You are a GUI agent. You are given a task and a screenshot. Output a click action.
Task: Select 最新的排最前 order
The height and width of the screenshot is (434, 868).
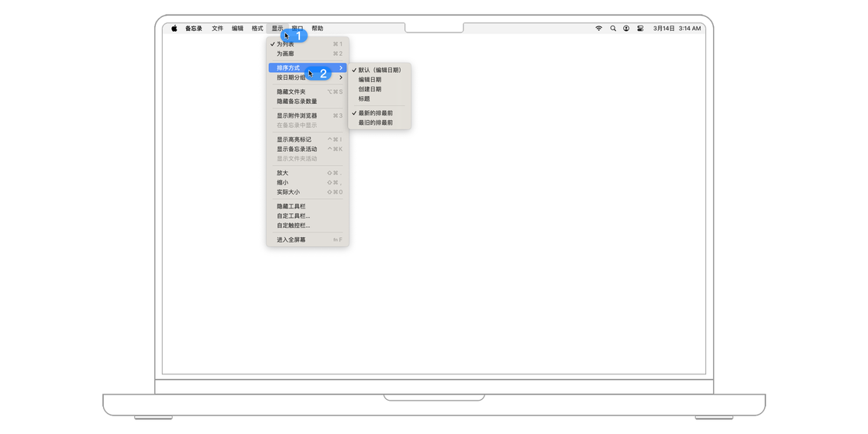379,113
